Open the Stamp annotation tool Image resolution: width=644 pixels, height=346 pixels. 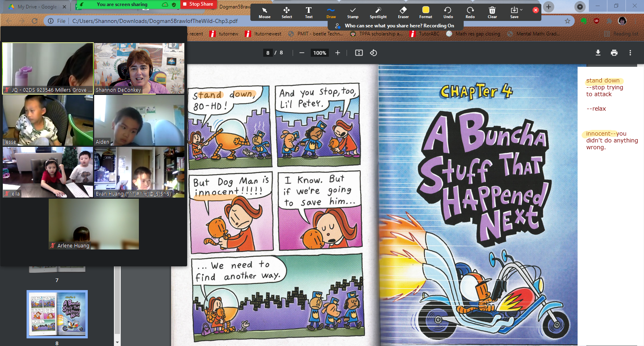pos(353,12)
